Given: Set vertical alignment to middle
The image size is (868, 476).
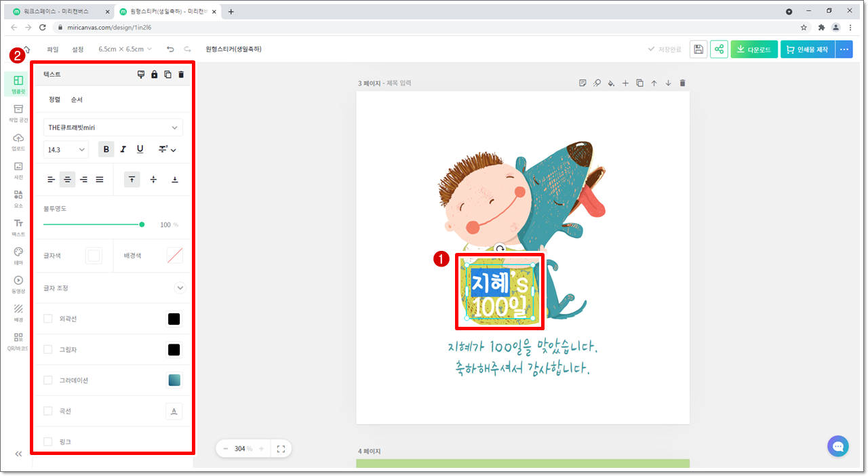Looking at the screenshot, I should 153,180.
